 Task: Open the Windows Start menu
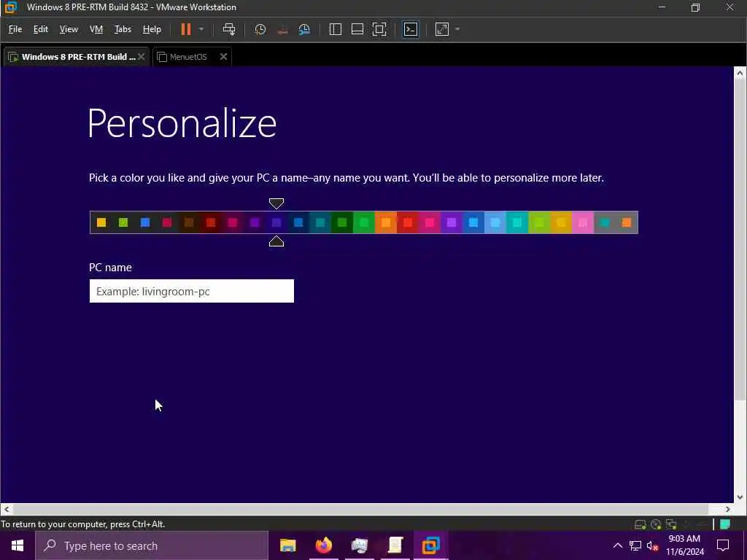[x=18, y=545]
